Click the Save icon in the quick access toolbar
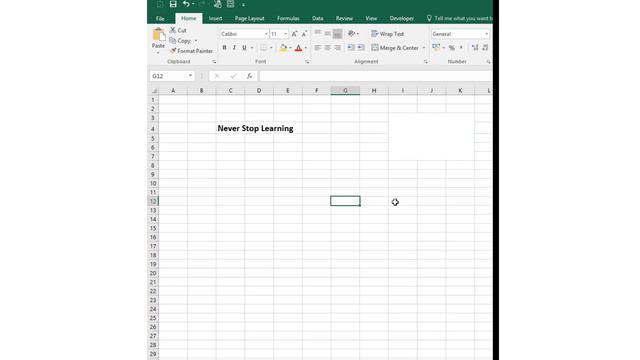Screen dimensions: 640x360 tap(173, 4)
